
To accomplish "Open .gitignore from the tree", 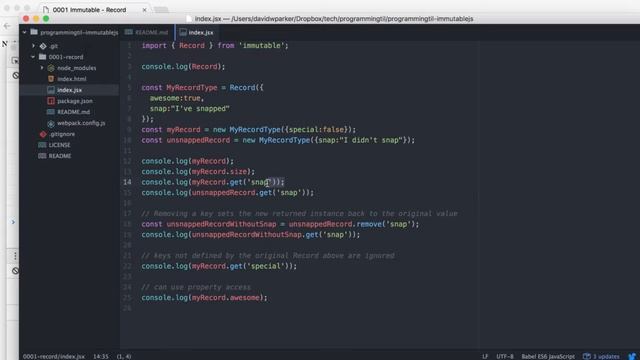I will click(x=62, y=134).
